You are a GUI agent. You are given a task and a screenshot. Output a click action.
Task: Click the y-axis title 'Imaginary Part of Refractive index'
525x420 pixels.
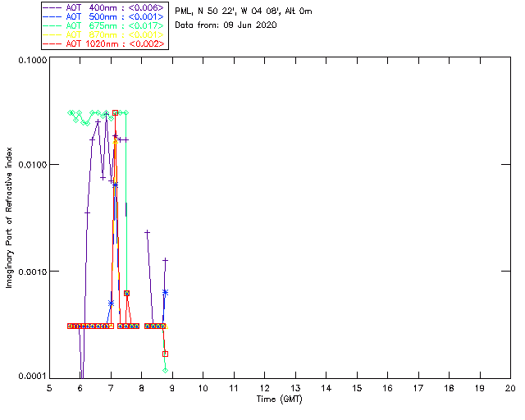9,217
